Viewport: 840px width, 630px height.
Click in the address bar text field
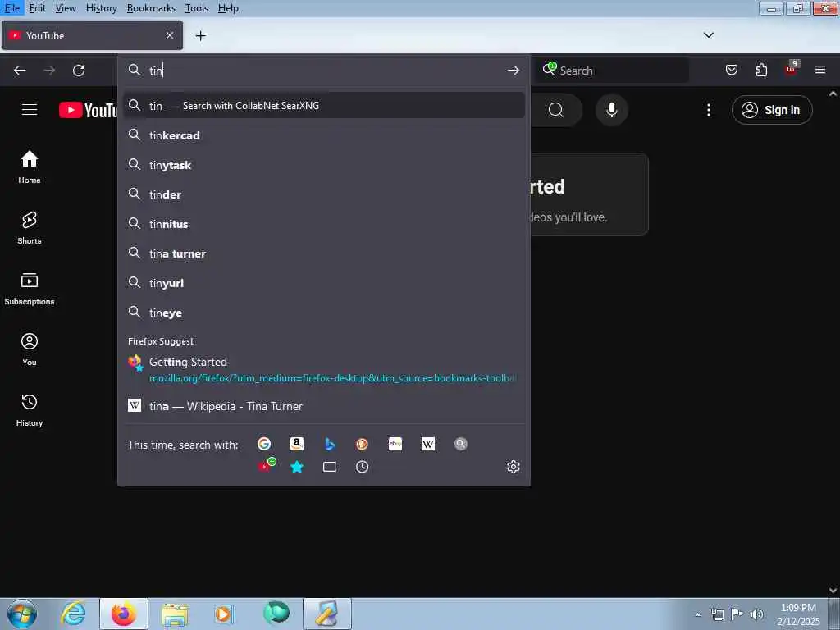pyautogui.click(x=324, y=71)
